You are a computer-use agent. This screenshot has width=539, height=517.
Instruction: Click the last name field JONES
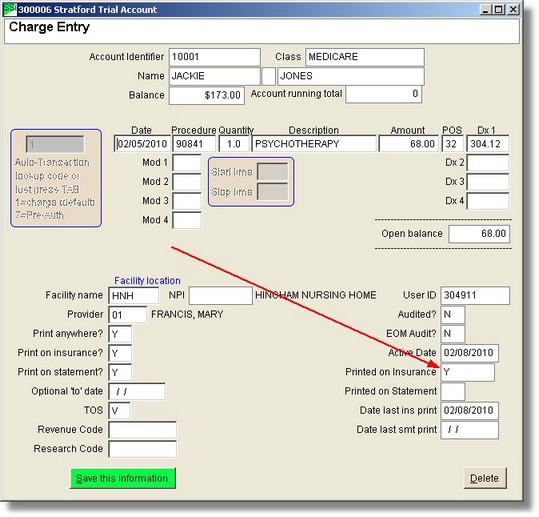[351, 76]
